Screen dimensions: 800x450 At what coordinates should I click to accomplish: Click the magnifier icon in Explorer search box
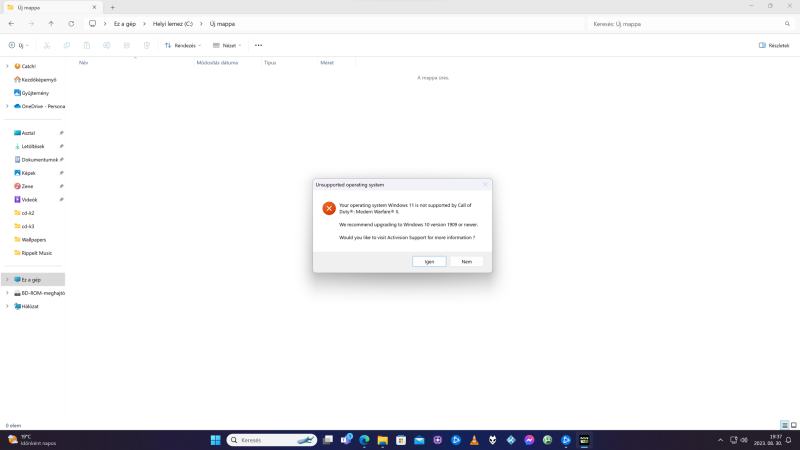pyautogui.click(x=787, y=24)
